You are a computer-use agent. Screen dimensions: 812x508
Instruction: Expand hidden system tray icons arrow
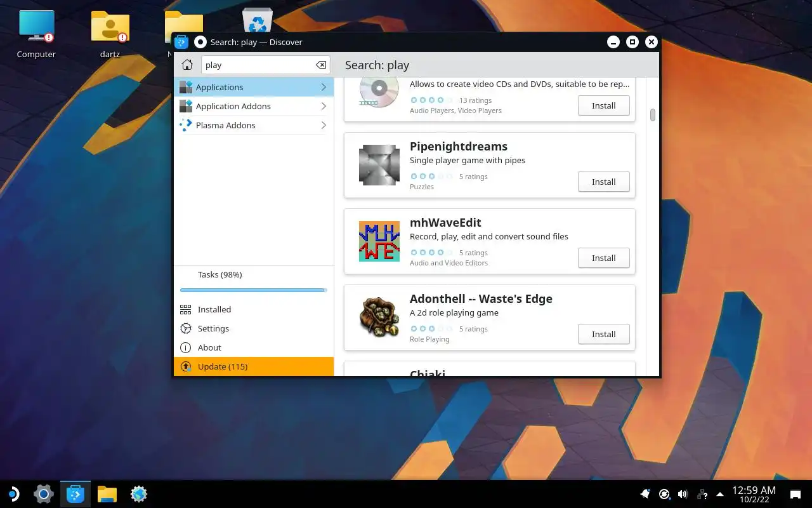pos(720,493)
